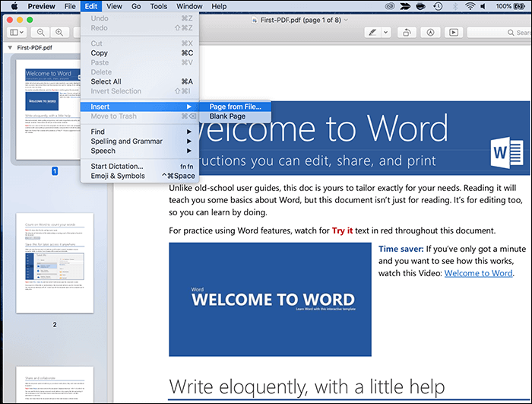Open the highlight color dropdown arrow
The width and height of the screenshot is (532, 404).
(x=386, y=33)
